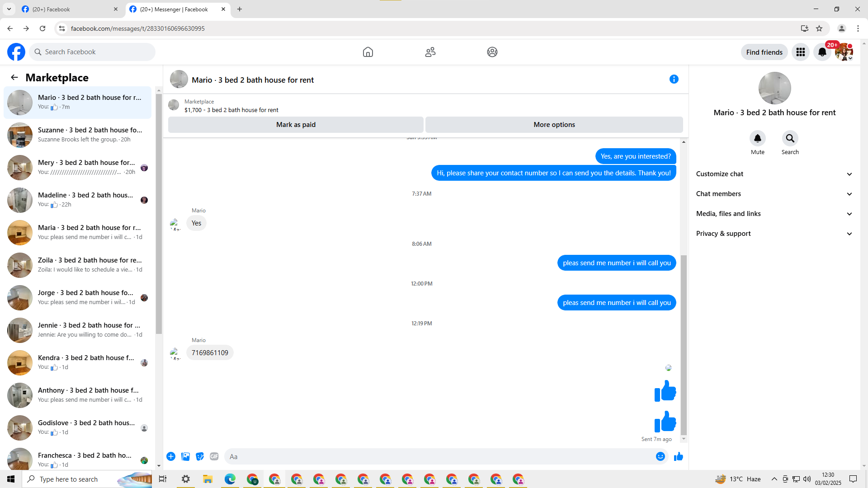Open the emoji picker

coord(660,456)
